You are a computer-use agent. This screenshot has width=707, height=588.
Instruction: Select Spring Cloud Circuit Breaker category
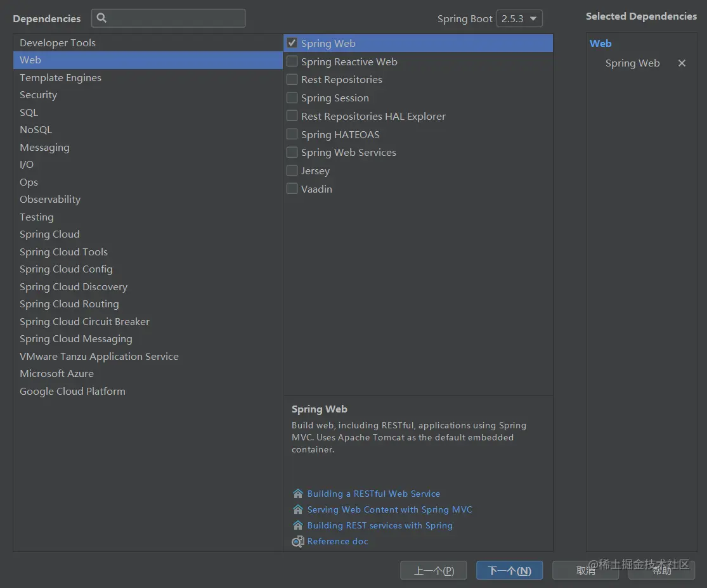(x=148, y=321)
